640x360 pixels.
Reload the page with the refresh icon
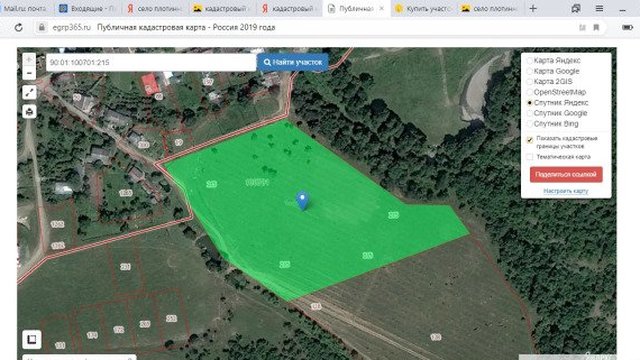tap(19, 28)
